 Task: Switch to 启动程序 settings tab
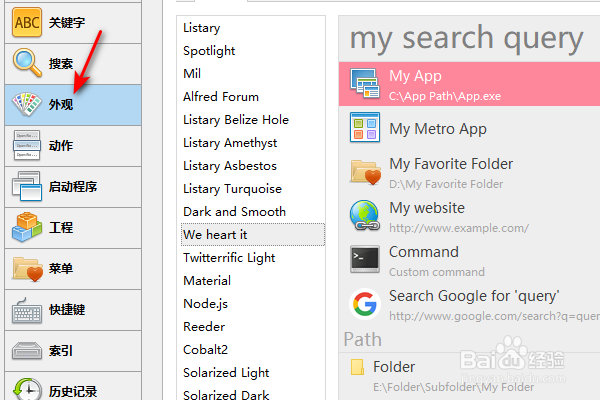73,187
